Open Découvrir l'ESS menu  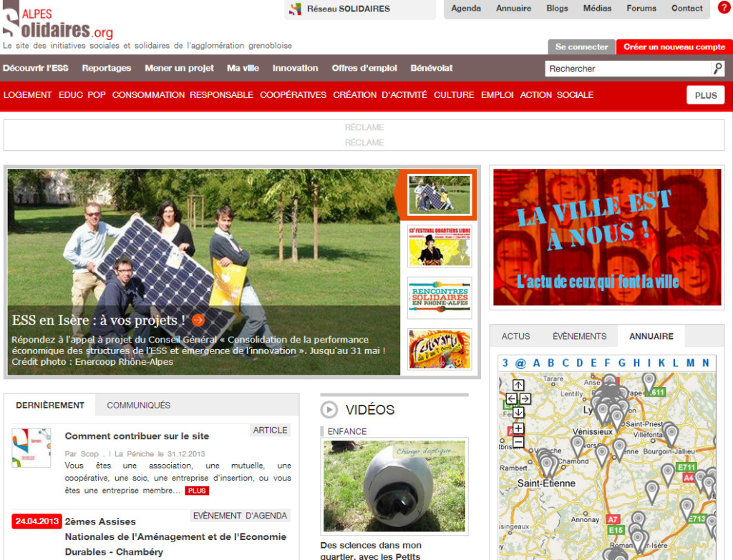[x=36, y=68]
